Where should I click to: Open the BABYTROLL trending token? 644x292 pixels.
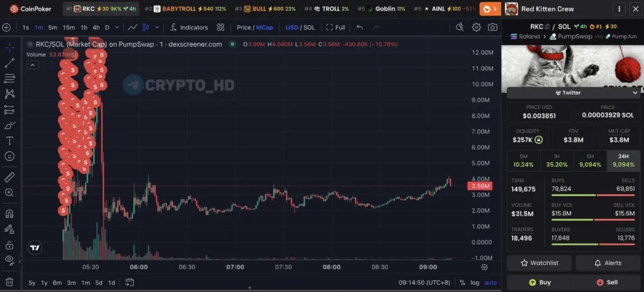(x=186, y=9)
